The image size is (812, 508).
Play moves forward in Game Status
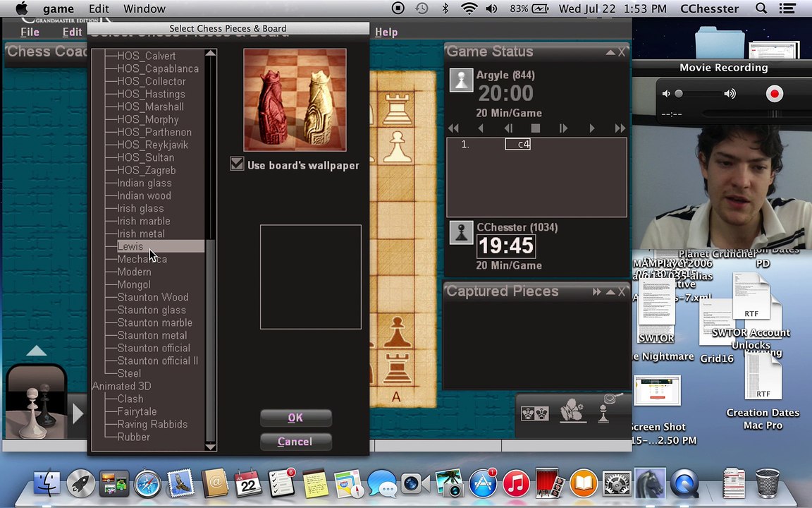point(592,128)
